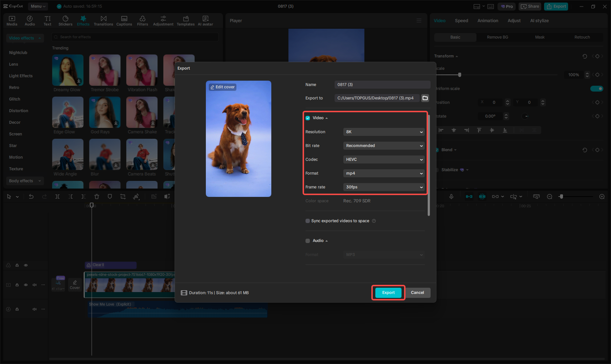This screenshot has height=364, width=611.
Task: Check Sync exported videos to space
Action: 307,221
